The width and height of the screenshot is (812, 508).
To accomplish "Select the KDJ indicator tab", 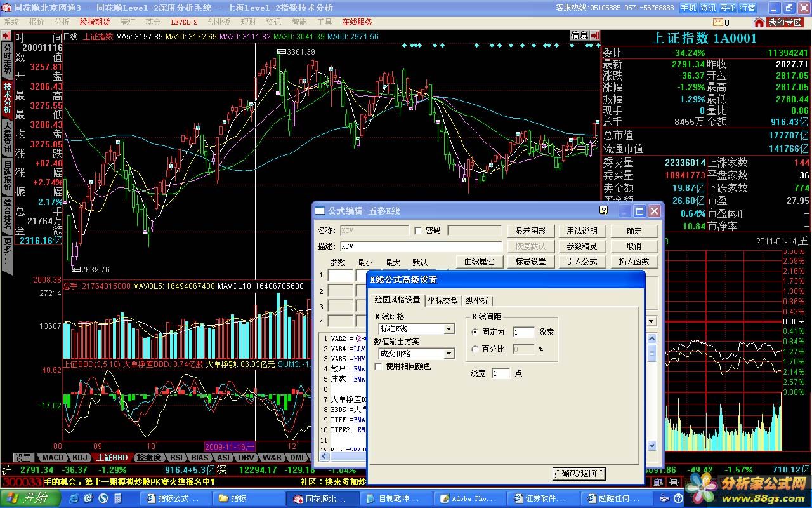I will point(80,457).
